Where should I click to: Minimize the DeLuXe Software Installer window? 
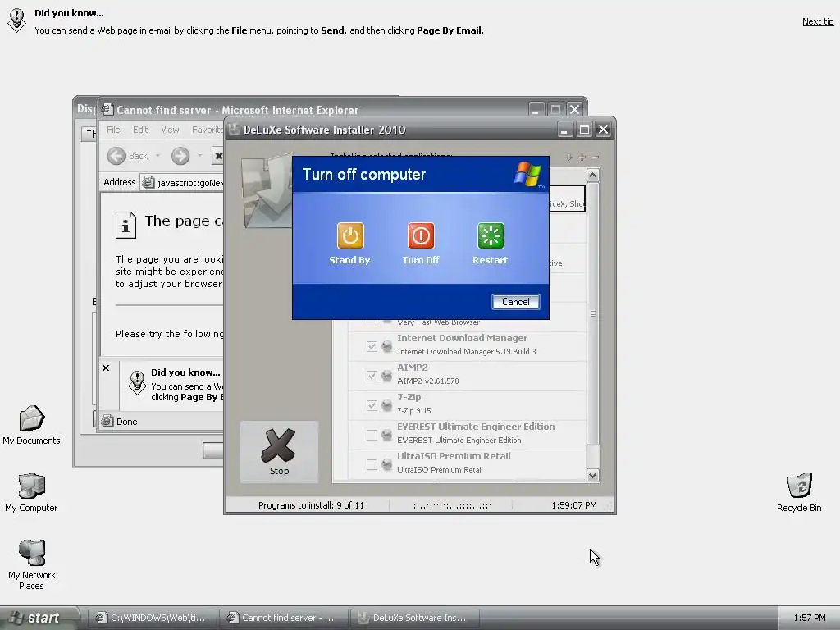pos(564,130)
